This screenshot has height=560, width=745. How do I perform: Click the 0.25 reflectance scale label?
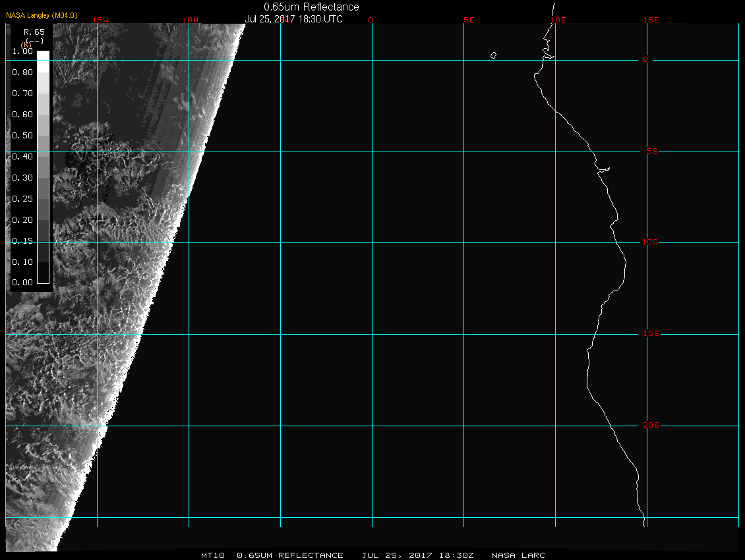22,198
